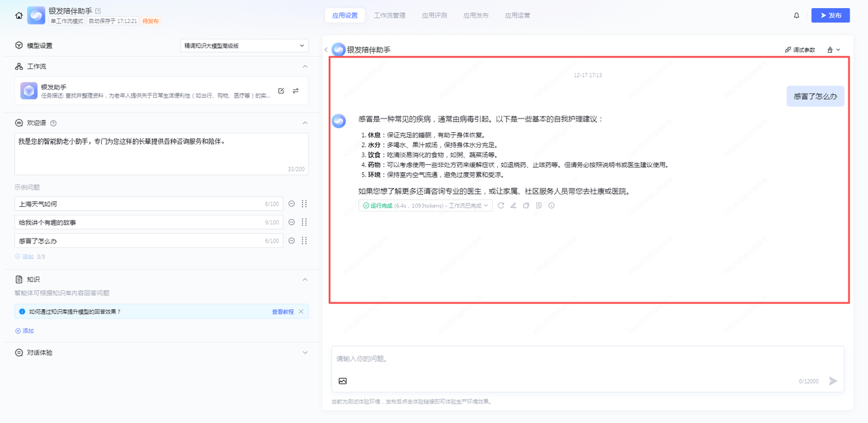Remove the 上海天气如何 example question
Screen dimensions: 868x423
pos(292,203)
